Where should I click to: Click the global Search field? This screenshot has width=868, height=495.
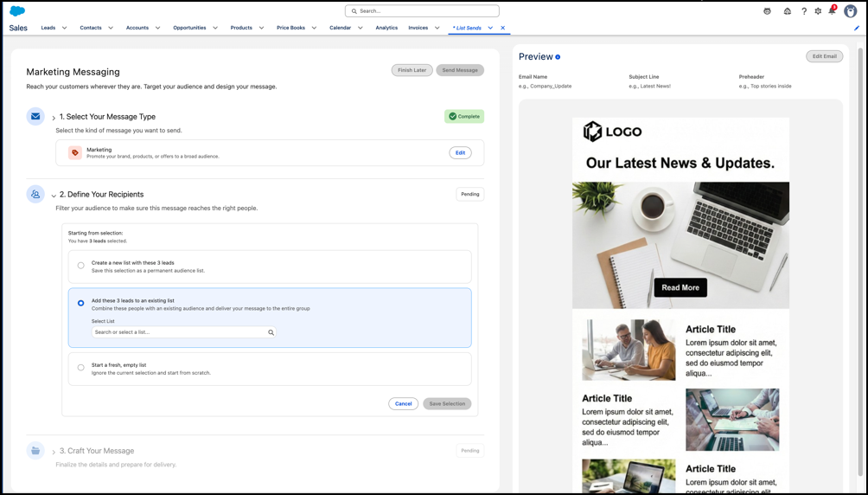(422, 11)
